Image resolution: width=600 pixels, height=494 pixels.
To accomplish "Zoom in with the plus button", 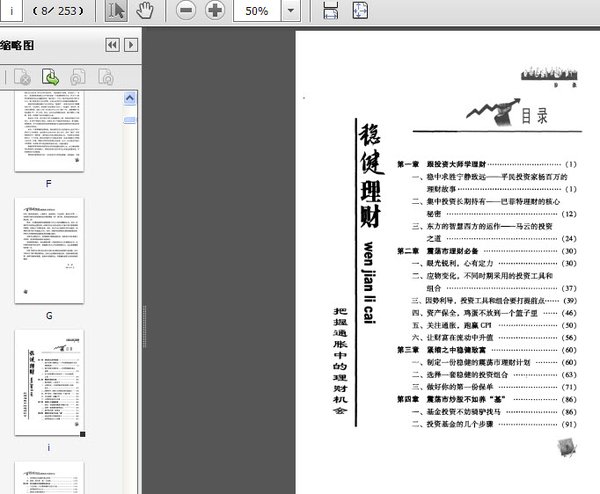I will pos(215,10).
